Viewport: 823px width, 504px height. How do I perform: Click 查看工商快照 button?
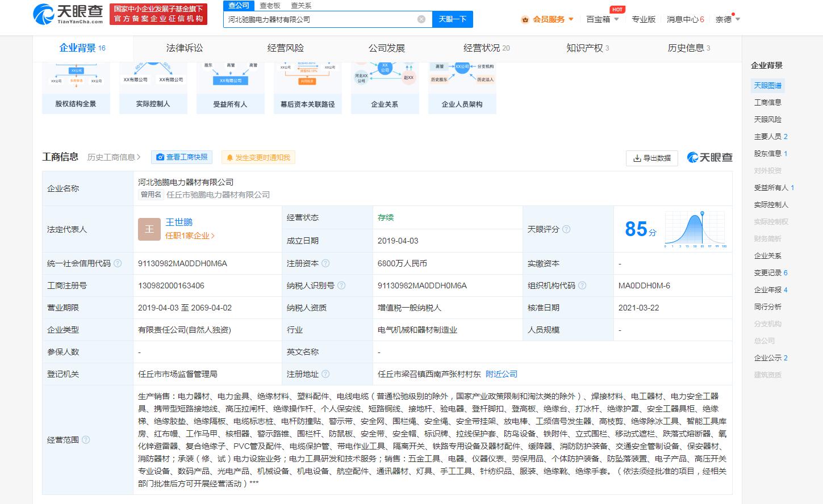(182, 157)
